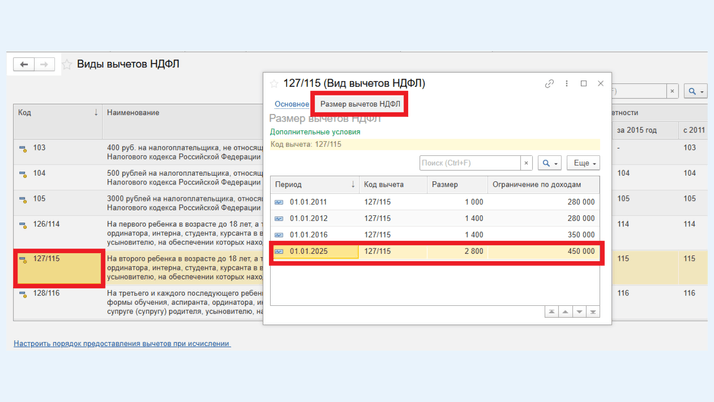Expand the background list search dropdown
714x402 pixels.
pos(694,91)
